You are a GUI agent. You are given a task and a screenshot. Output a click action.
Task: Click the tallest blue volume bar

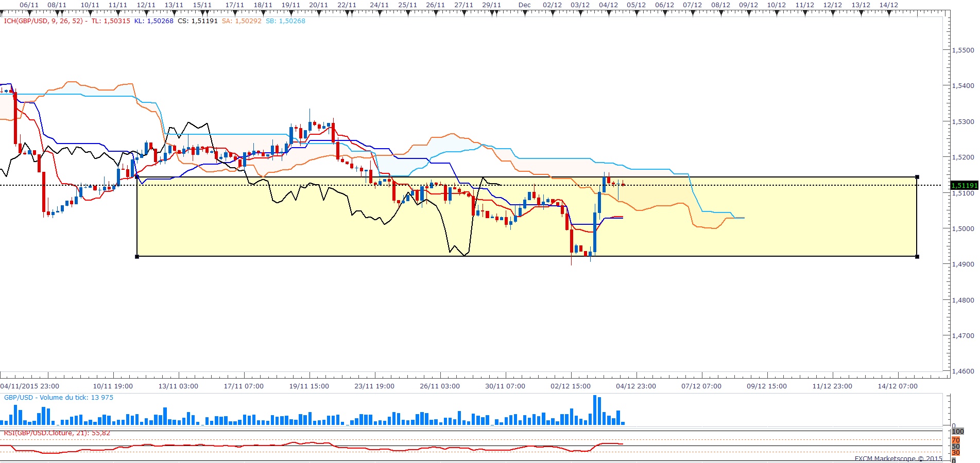[x=595, y=410]
